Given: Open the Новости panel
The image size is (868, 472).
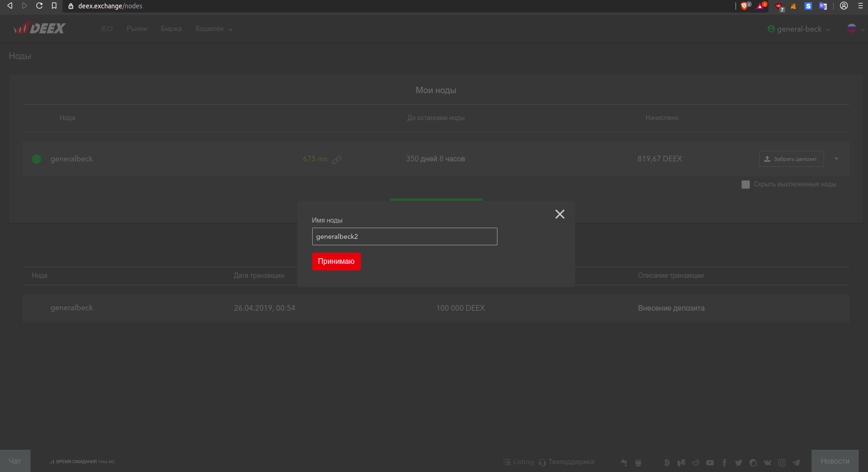Looking at the screenshot, I should click(835, 461).
